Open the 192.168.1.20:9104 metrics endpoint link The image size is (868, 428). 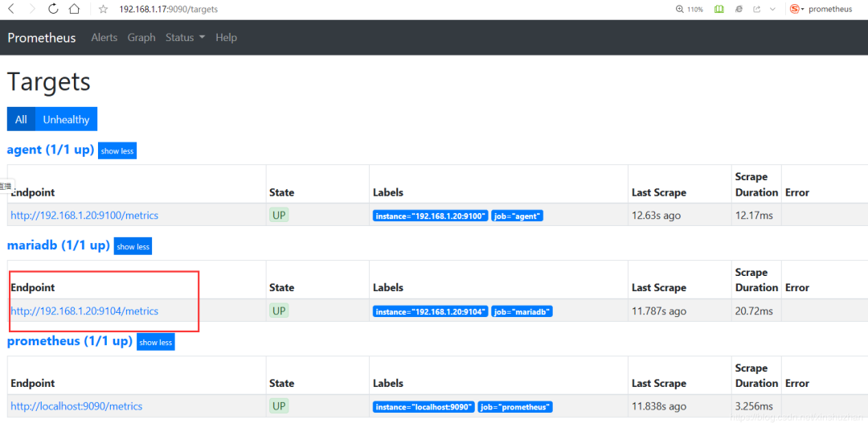click(x=84, y=311)
